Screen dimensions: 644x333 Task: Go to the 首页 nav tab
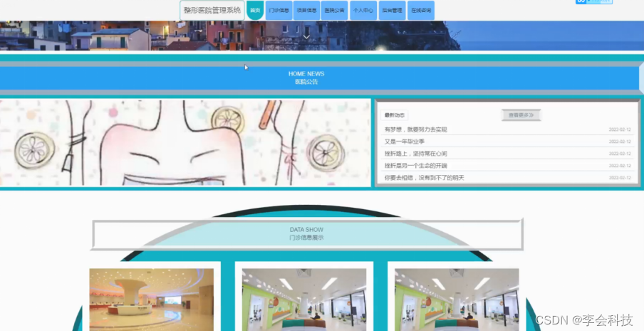coord(255,10)
